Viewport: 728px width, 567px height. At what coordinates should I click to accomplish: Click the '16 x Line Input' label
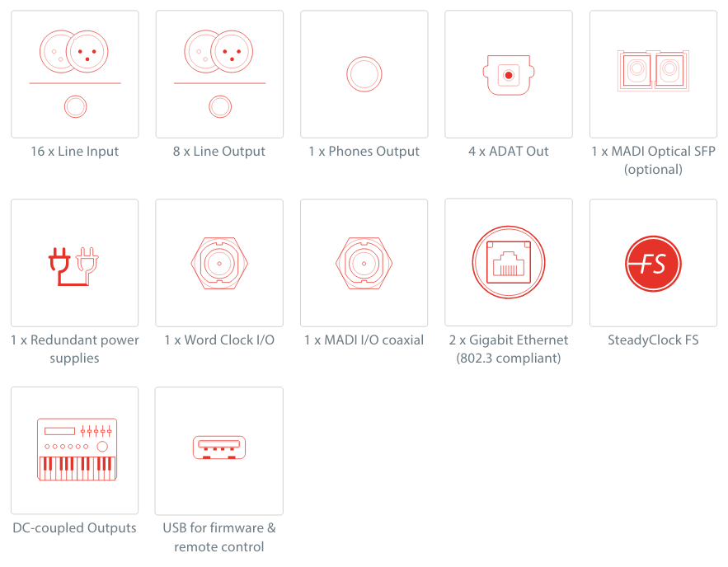[x=75, y=152]
